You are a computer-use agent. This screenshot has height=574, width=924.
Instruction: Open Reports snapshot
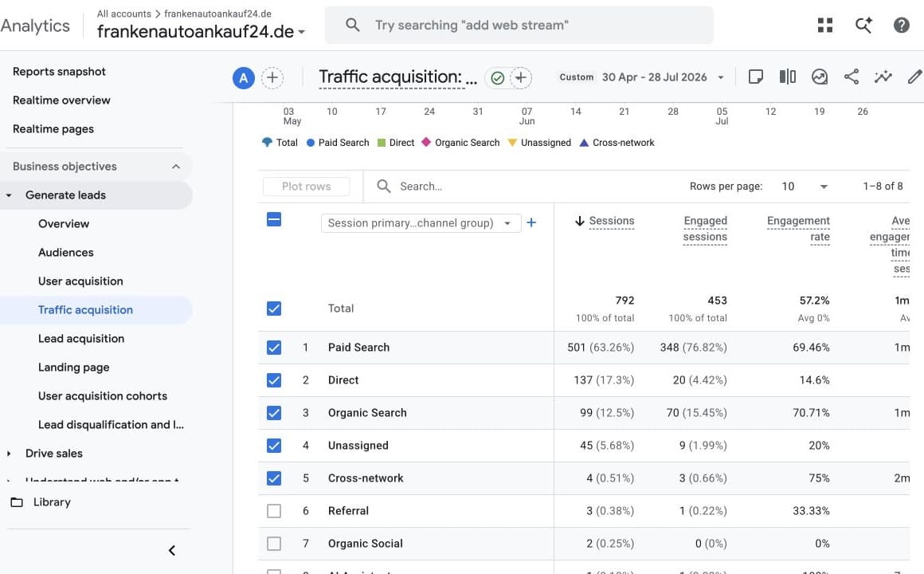click(59, 72)
